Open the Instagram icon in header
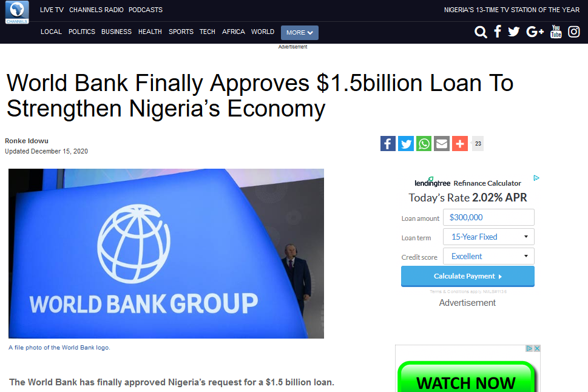The width and height of the screenshot is (588, 392). (x=574, y=32)
